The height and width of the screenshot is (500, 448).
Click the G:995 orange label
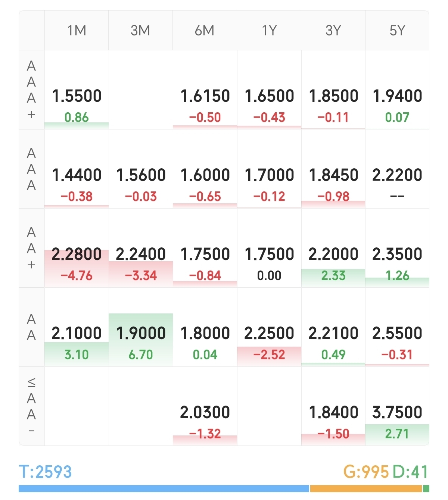point(366,472)
